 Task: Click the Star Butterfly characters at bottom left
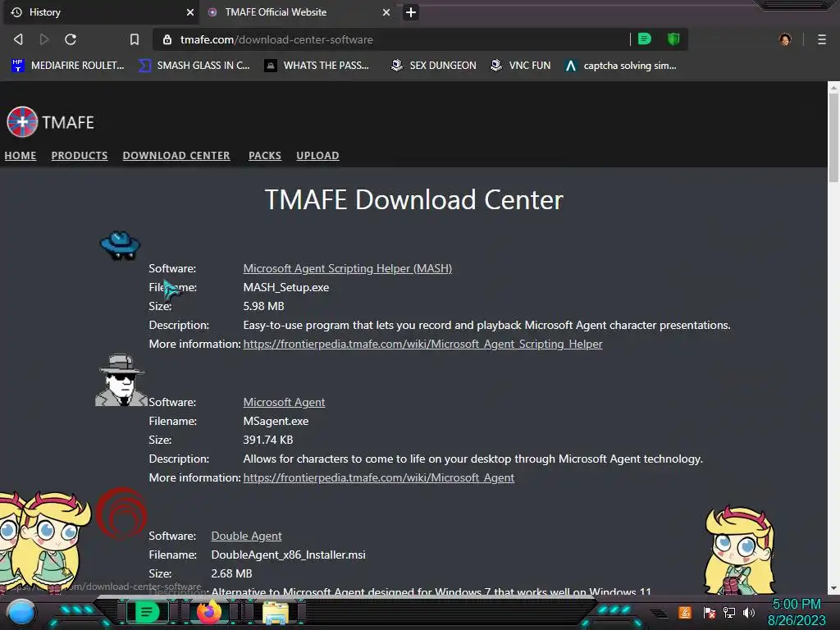44,542
